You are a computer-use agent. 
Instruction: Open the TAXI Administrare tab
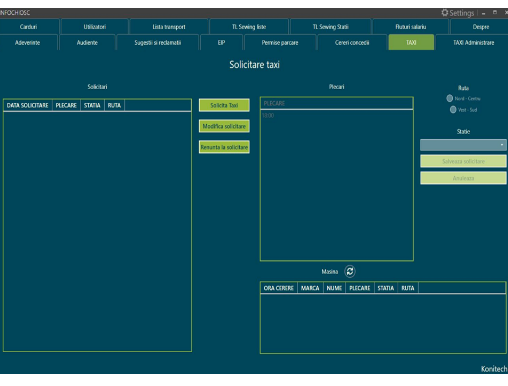[x=473, y=42]
